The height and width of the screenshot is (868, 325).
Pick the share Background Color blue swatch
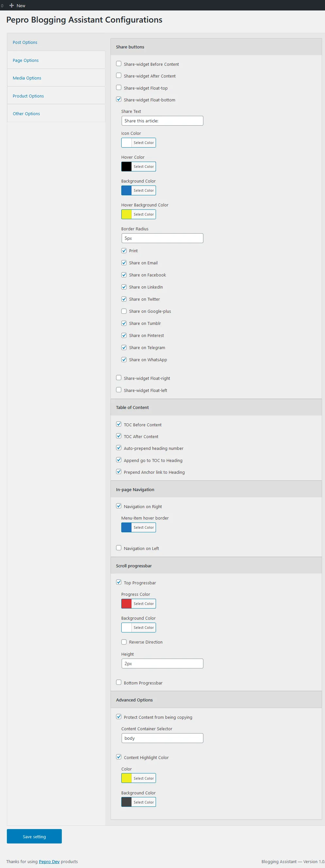click(127, 190)
